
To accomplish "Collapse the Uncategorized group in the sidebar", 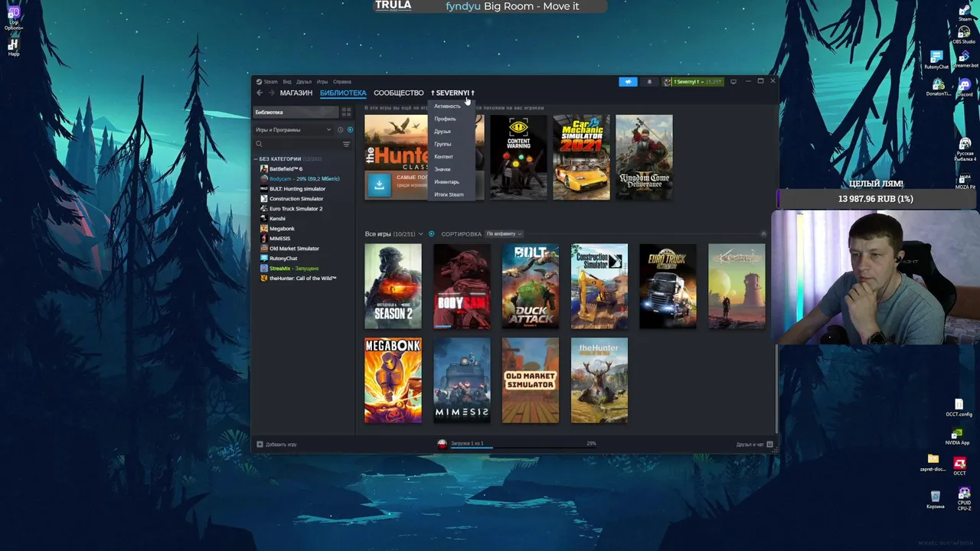I will coord(256,159).
